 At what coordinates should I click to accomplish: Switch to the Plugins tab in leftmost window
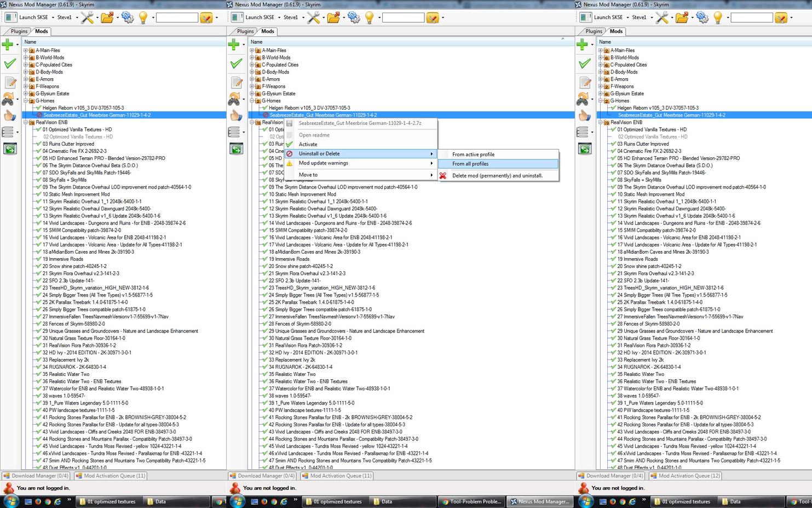click(x=19, y=31)
